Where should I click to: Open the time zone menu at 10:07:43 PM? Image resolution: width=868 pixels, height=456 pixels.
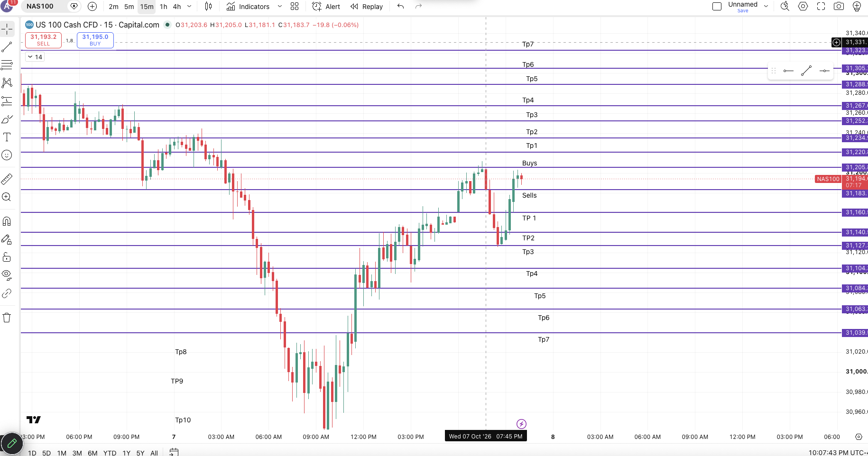[837, 453]
